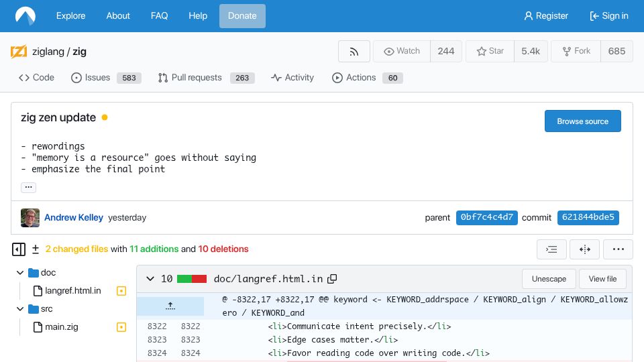Toggle the file tree sidebar panel
The width and height of the screenshot is (644, 362).
click(x=19, y=249)
